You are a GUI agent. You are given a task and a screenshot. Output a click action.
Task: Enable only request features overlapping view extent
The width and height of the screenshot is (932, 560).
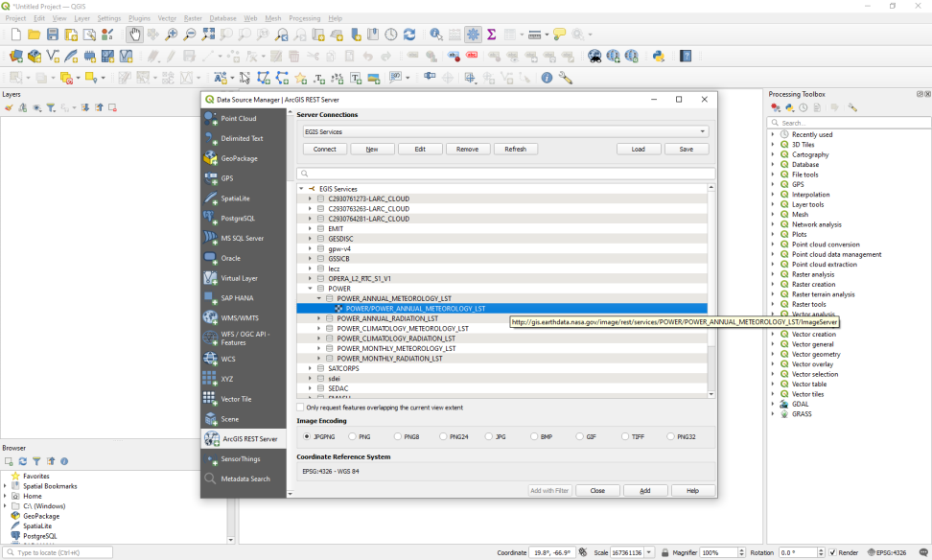(x=300, y=408)
